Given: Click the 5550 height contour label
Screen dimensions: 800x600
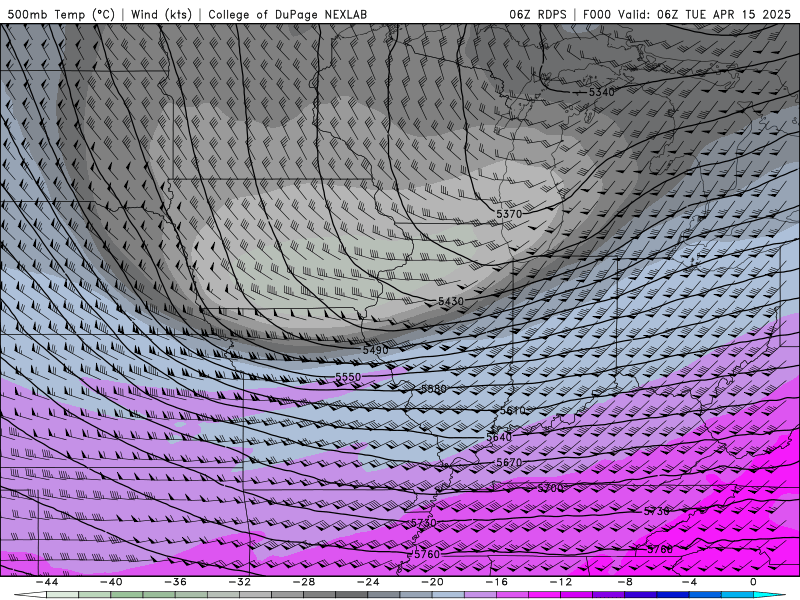Looking at the screenshot, I should click(x=348, y=377).
